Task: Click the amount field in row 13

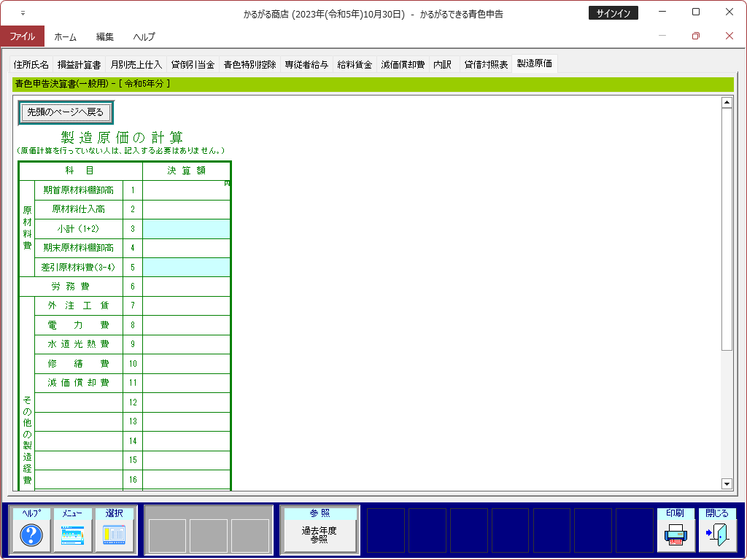Action: coord(186,421)
